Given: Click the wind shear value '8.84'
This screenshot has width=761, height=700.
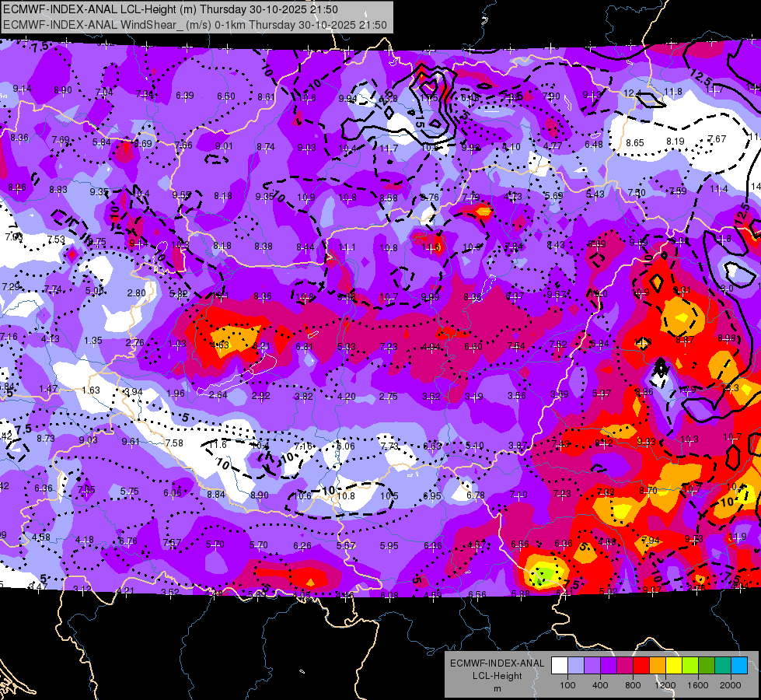Looking at the screenshot, I should pos(216,494).
